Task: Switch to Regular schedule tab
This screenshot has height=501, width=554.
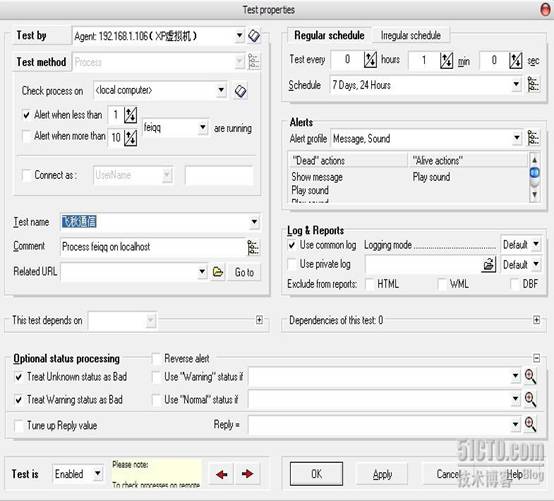Action: click(x=329, y=35)
